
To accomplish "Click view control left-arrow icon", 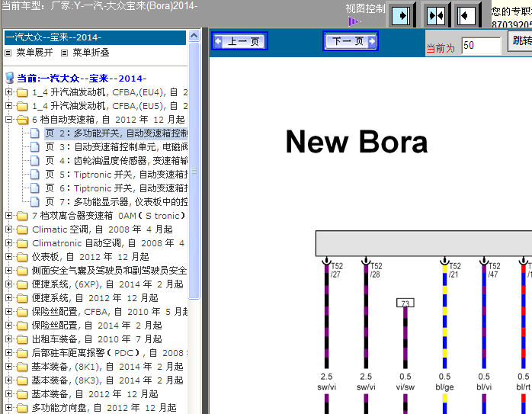I will [x=466, y=15].
